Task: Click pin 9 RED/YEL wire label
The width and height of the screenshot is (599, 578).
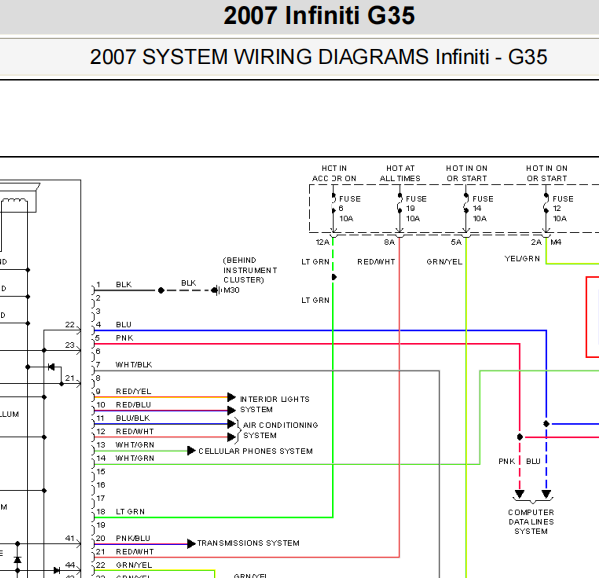Action: pos(133,392)
